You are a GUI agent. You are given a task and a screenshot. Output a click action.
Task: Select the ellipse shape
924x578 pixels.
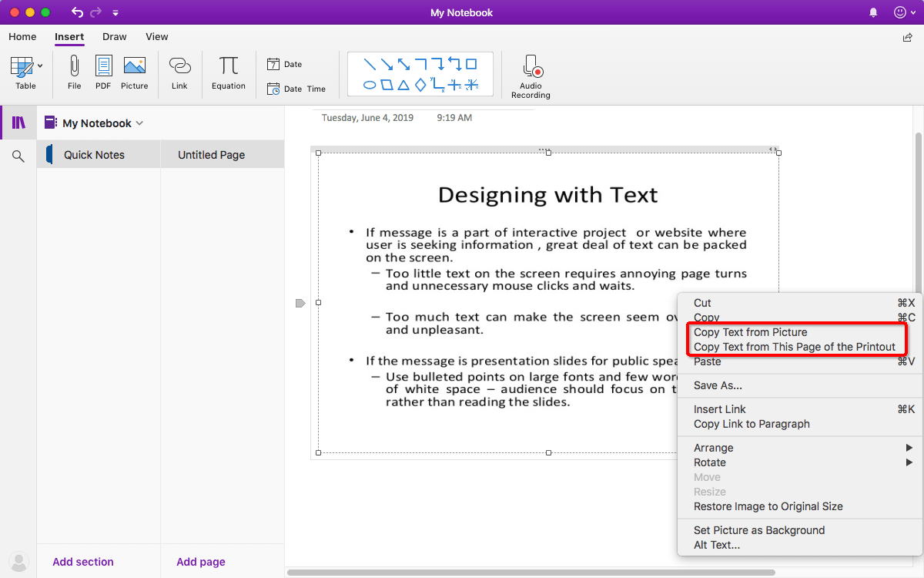370,85
